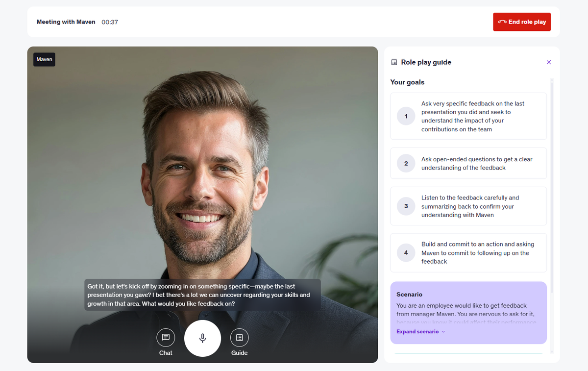The height and width of the screenshot is (371, 588).
Task: Select the goal badge numbered 4
Action: click(406, 252)
